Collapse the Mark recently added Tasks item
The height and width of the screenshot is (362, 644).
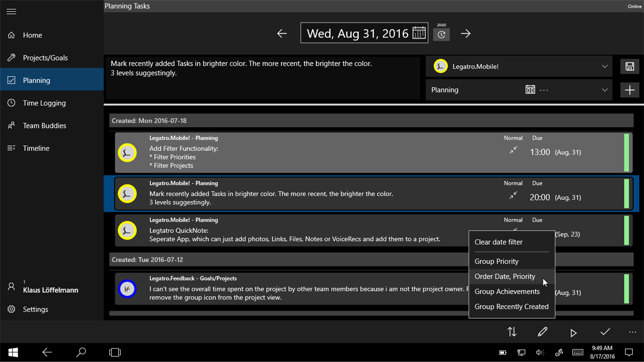coord(513,195)
